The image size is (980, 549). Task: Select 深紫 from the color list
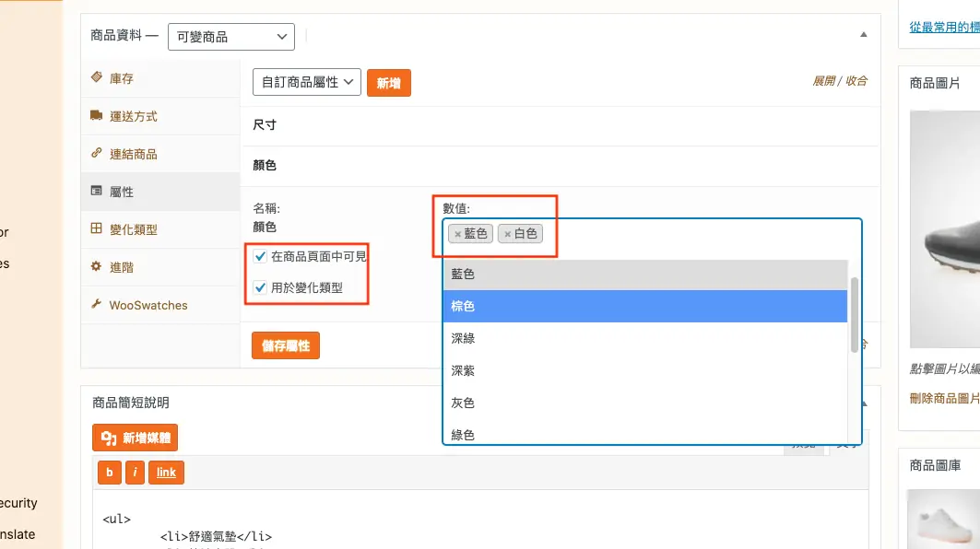(645, 371)
